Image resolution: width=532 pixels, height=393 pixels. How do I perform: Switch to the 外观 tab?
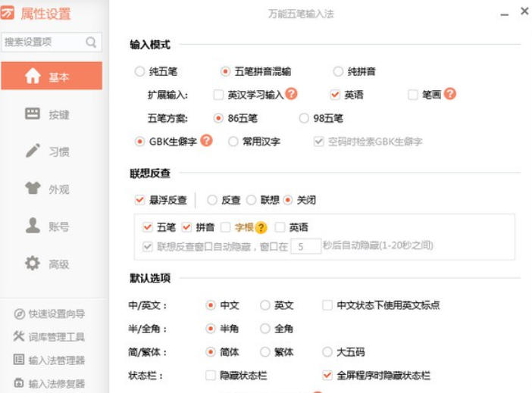[x=52, y=189]
